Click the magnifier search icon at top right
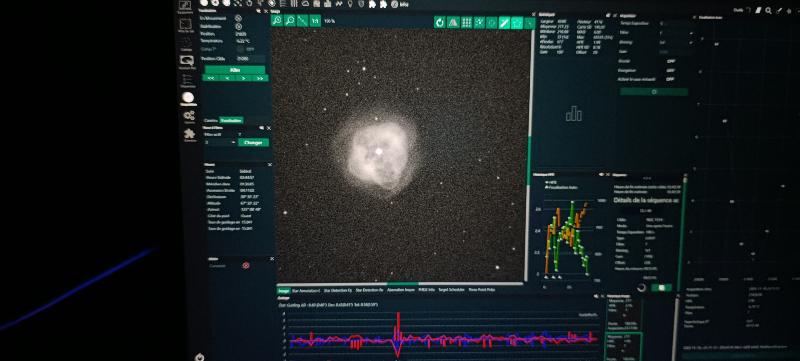800x361 pixels. (768, 10)
